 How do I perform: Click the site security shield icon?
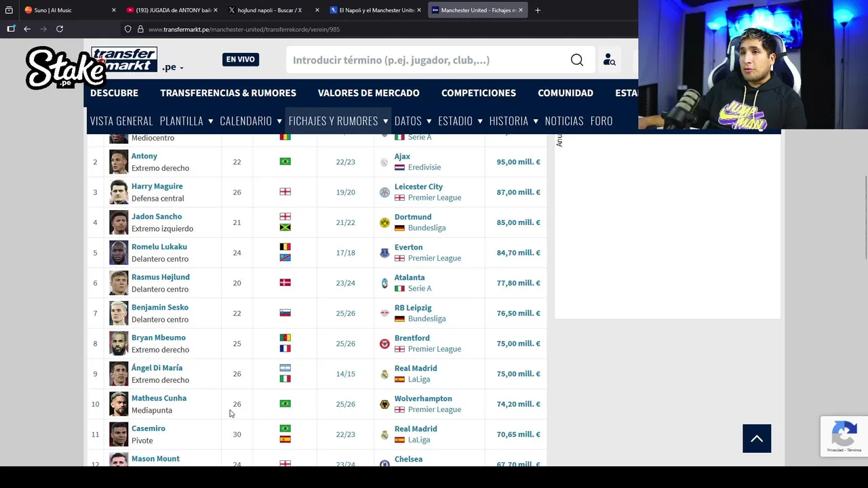[x=127, y=29]
